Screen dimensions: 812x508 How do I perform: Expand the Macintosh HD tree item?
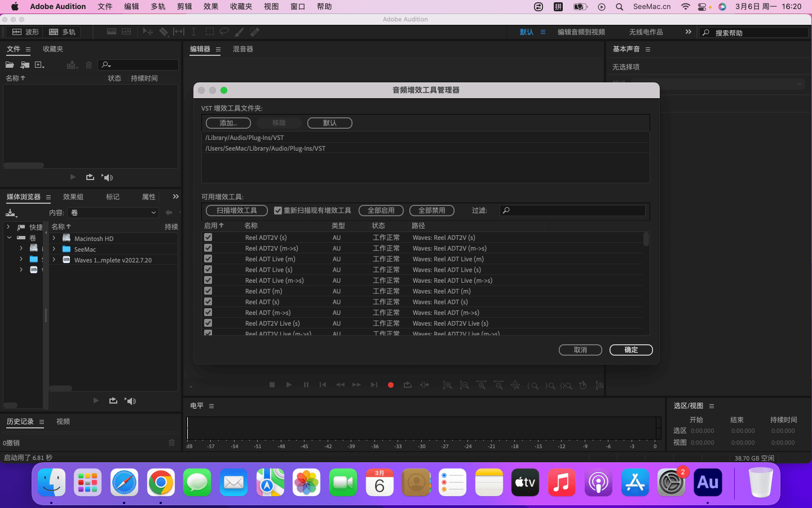pos(54,238)
